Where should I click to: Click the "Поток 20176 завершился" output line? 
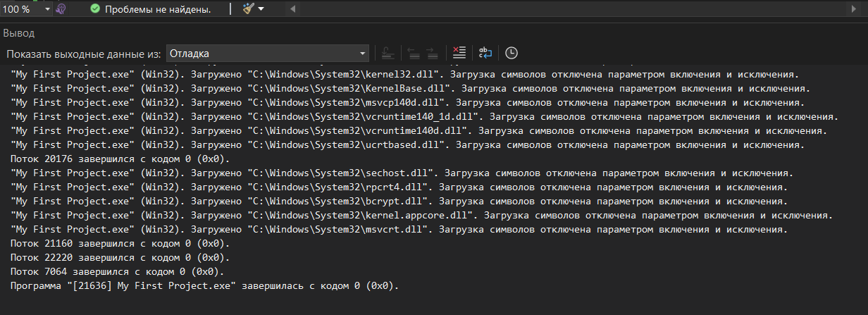(x=120, y=159)
